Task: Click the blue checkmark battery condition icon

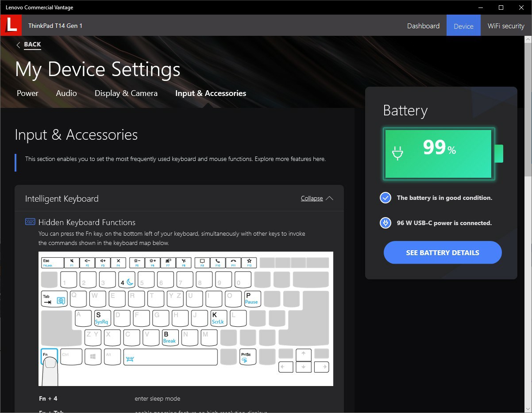Action: tap(386, 198)
